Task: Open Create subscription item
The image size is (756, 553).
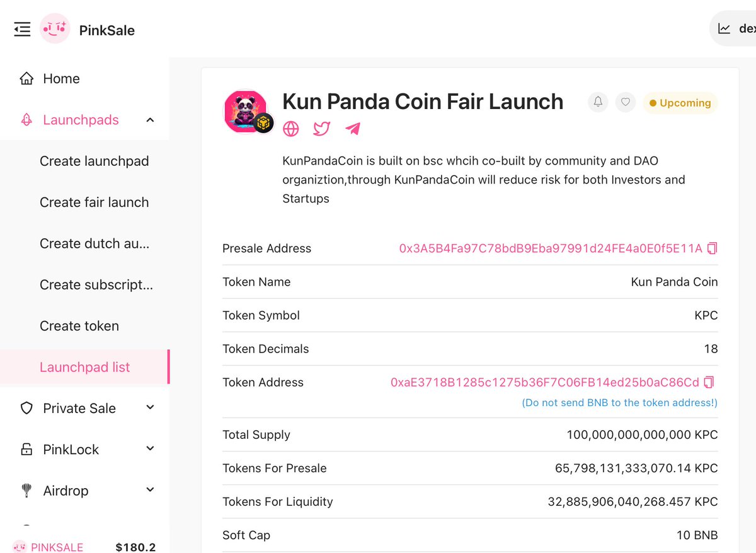Action: tap(96, 285)
